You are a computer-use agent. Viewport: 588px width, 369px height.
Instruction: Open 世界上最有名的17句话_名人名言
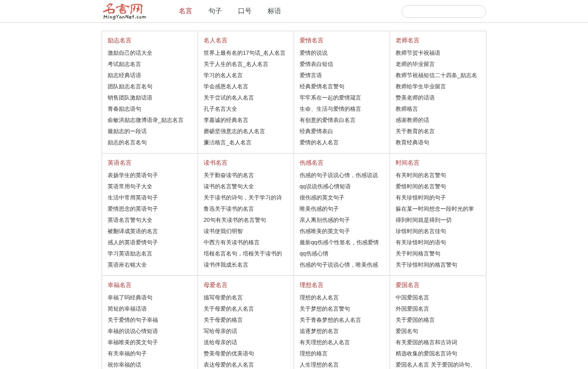pyautogui.click(x=244, y=53)
